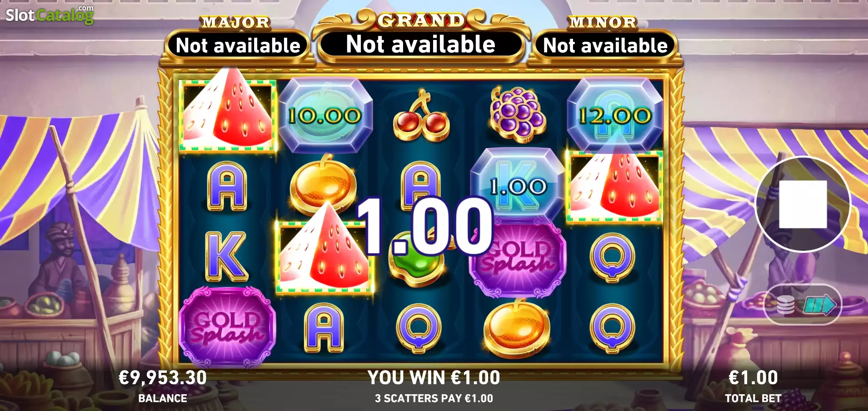
Task: Click the 10.00 blue gem symbol
Action: coord(325,116)
